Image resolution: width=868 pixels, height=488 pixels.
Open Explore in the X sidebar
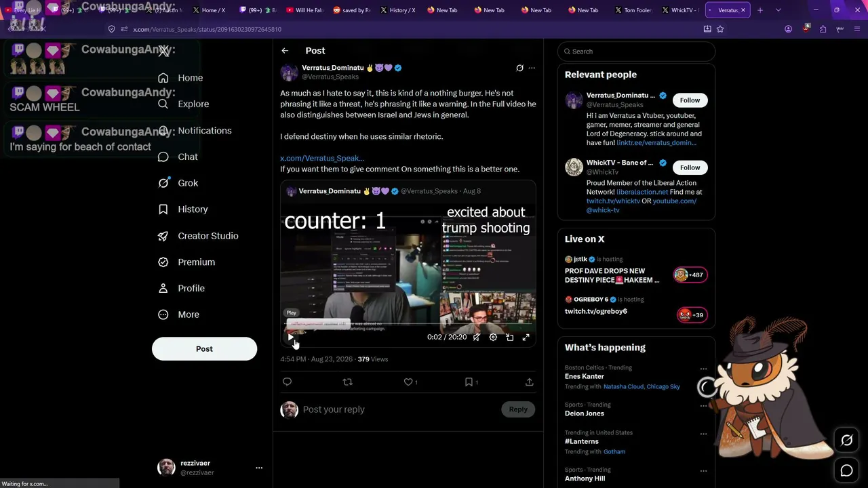[x=183, y=104]
